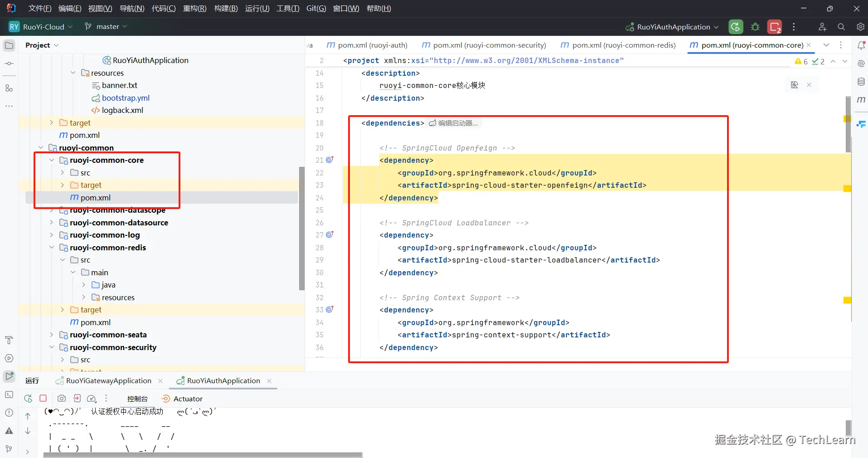Click the gutter icon on line 21
The image size is (868, 458).
[330, 160]
